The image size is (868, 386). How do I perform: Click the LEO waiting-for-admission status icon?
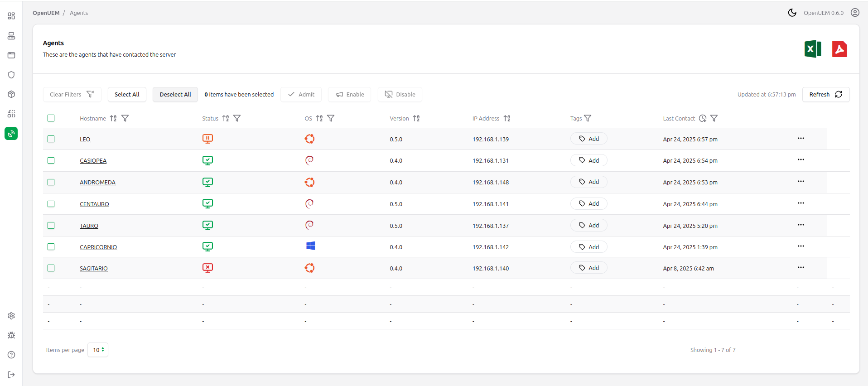207,139
